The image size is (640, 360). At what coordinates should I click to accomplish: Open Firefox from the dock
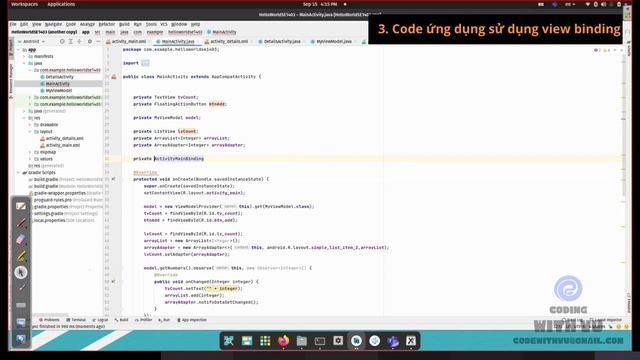click(283, 341)
